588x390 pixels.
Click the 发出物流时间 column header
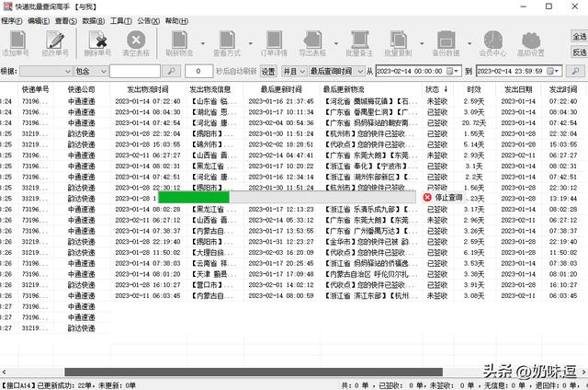[147, 89]
